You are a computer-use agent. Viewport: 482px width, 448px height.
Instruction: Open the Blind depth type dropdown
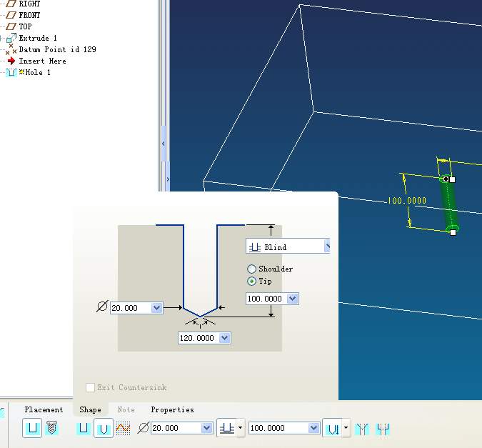pos(327,246)
